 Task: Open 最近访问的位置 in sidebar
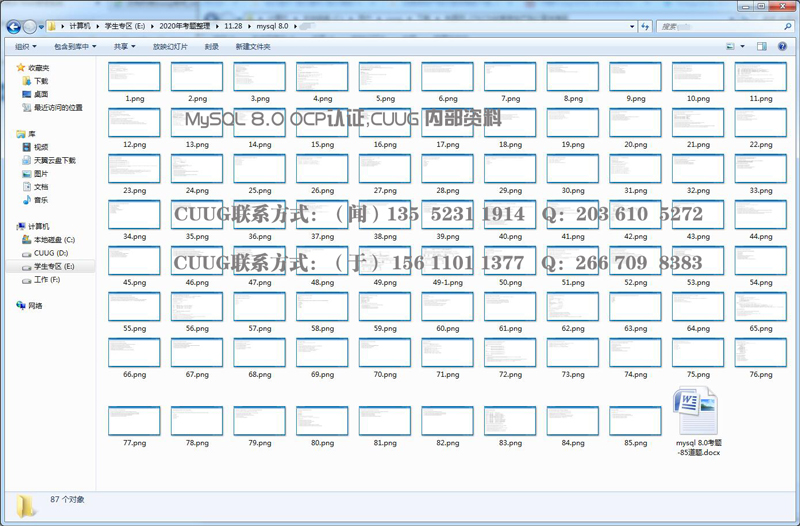tap(58, 108)
